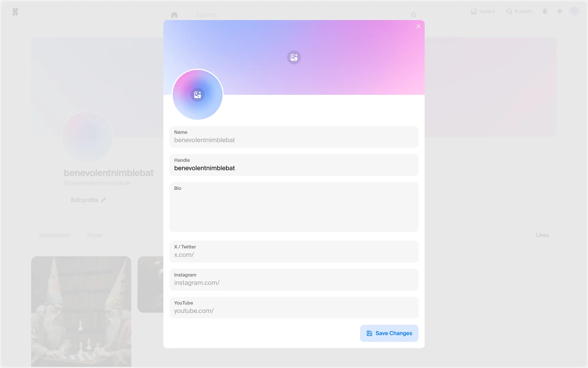This screenshot has width=588, height=368.
Task: Focus the YouTube field
Action: point(294,311)
